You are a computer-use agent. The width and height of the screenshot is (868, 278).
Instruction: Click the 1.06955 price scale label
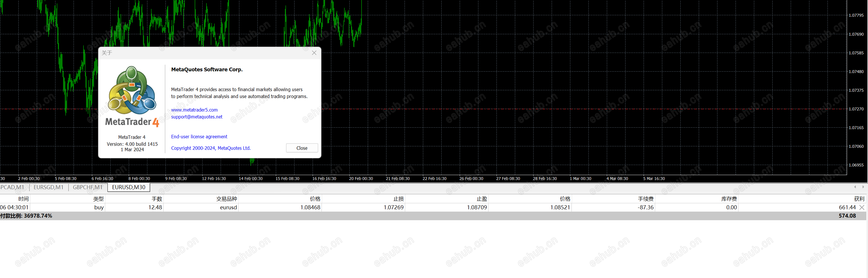click(x=856, y=165)
